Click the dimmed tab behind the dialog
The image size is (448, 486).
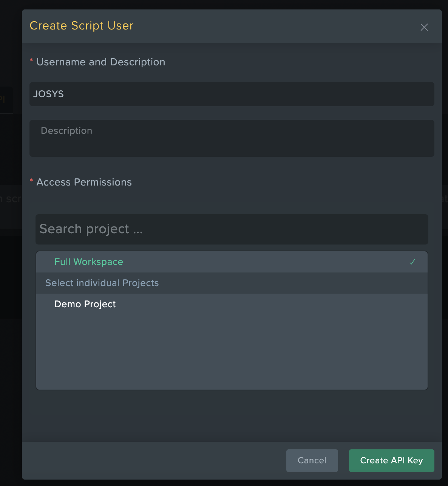[6, 100]
